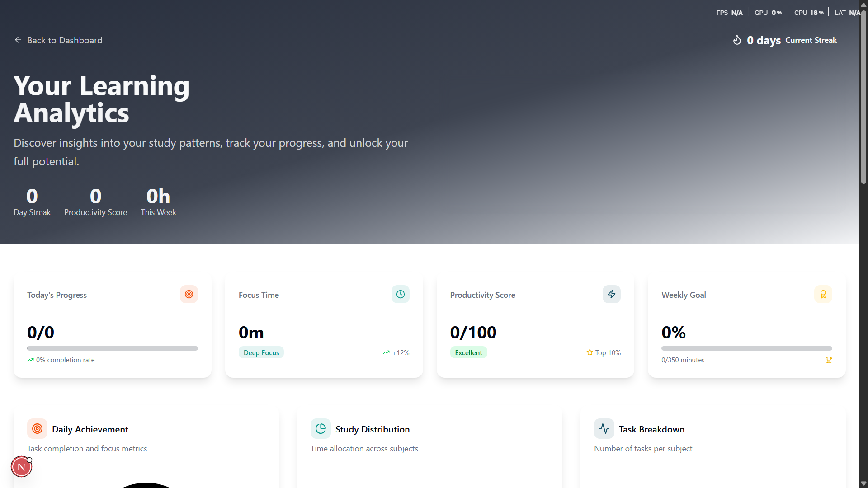Click Today's Progress completion bar
Screen dimensions: 868x488
113,348
